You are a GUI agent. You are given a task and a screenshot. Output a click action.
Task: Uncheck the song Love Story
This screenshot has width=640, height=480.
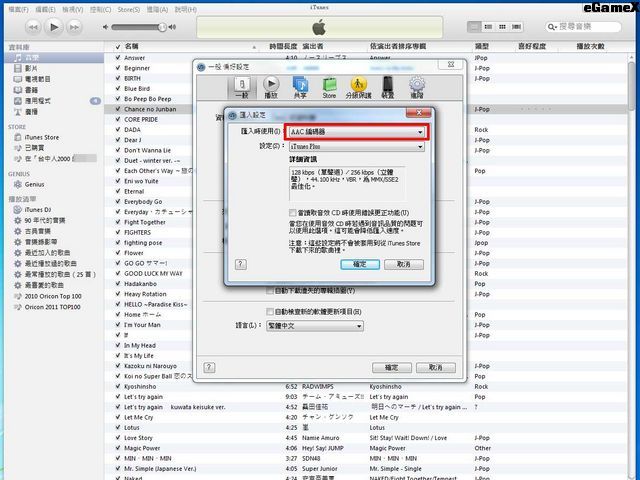[118, 438]
